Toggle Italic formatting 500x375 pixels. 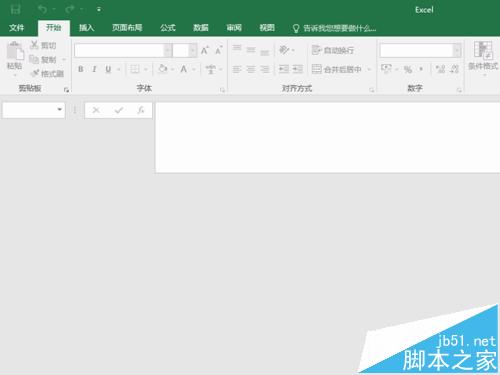coord(95,69)
